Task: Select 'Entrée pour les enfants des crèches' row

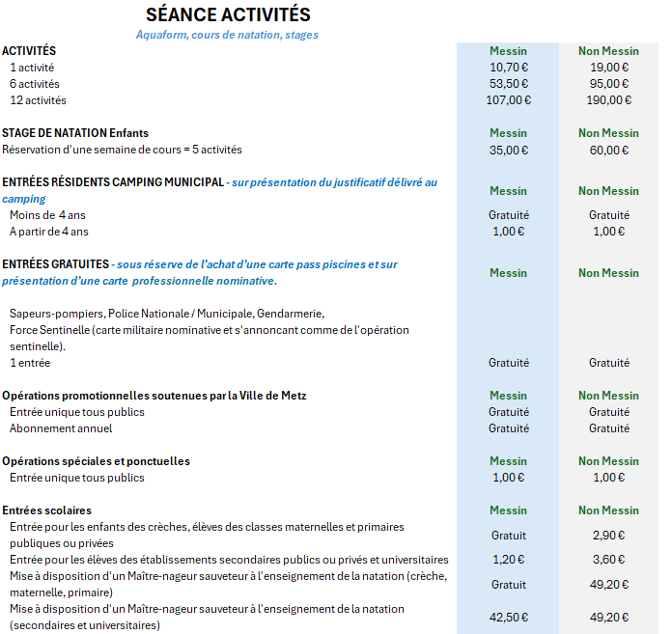Action: [207, 535]
